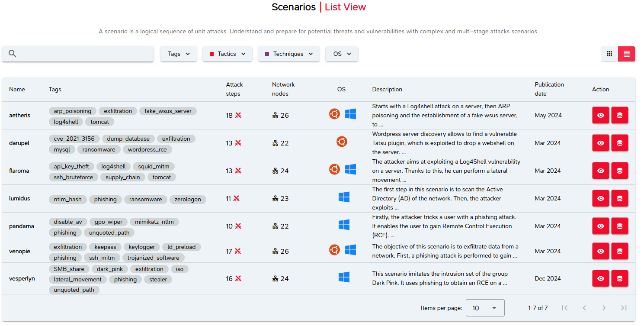The image size is (644, 326).
Task: Click the scenario name pandama
Action: point(21,226)
